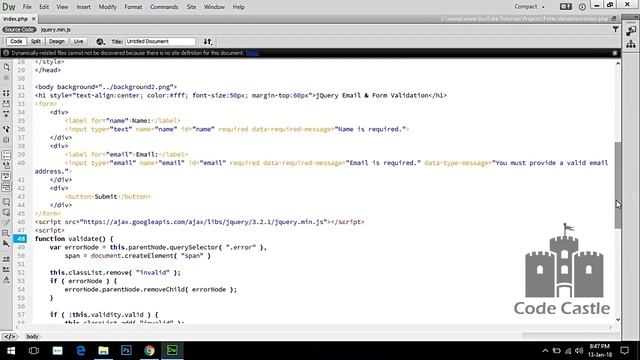Click the Remove Comment icon
Image resolution: width=640 pixels, height=360 pixels.
(6, 212)
